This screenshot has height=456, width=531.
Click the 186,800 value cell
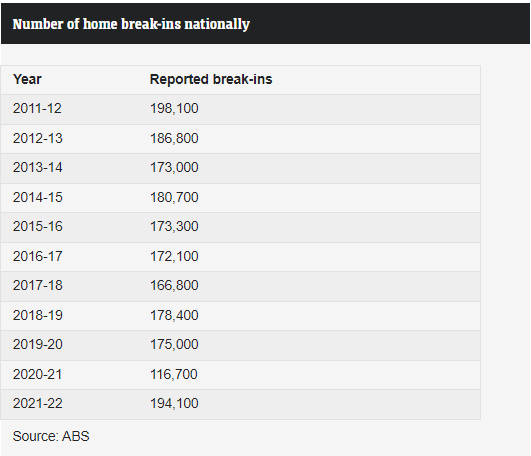pos(174,138)
